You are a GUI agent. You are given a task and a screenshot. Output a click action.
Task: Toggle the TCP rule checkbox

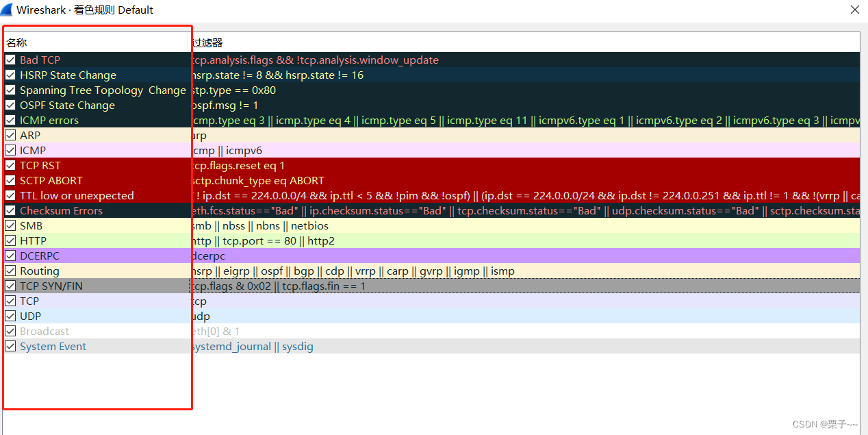click(x=10, y=301)
